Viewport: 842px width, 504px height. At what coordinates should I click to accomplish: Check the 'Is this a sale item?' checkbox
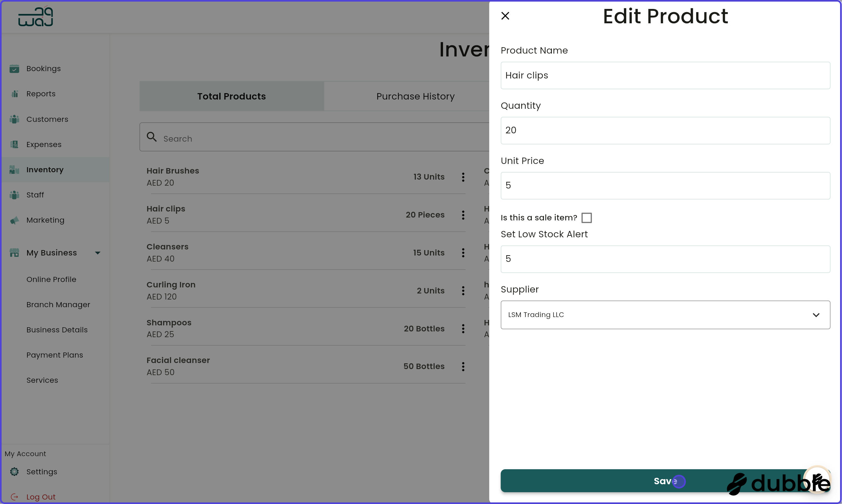pyautogui.click(x=587, y=217)
